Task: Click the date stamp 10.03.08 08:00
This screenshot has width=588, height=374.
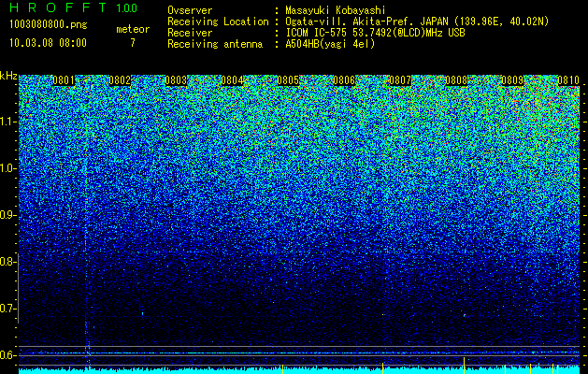Action: 48,43
